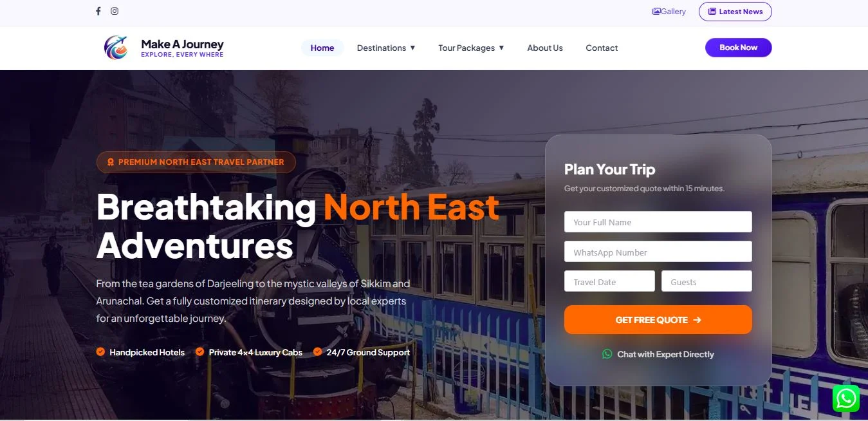This screenshot has width=868, height=421.
Task: Open the floating WhatsApp chat button
Action: pos(845,398)
